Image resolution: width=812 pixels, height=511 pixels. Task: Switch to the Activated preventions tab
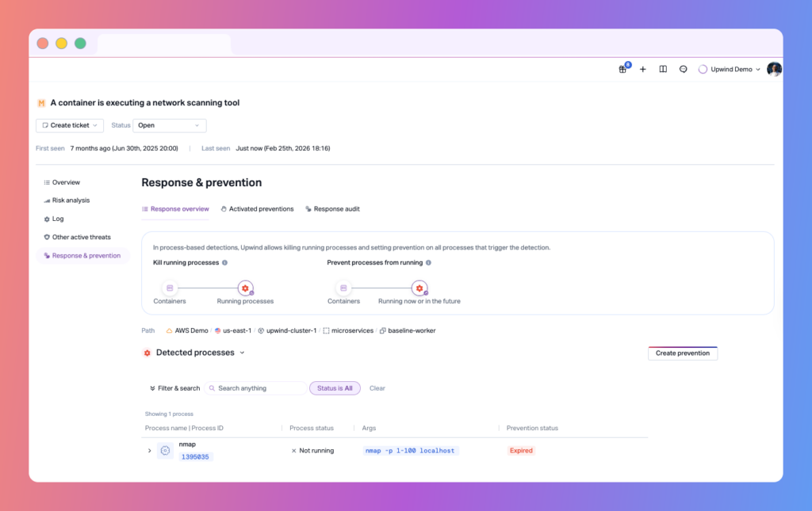pos(257,209)
